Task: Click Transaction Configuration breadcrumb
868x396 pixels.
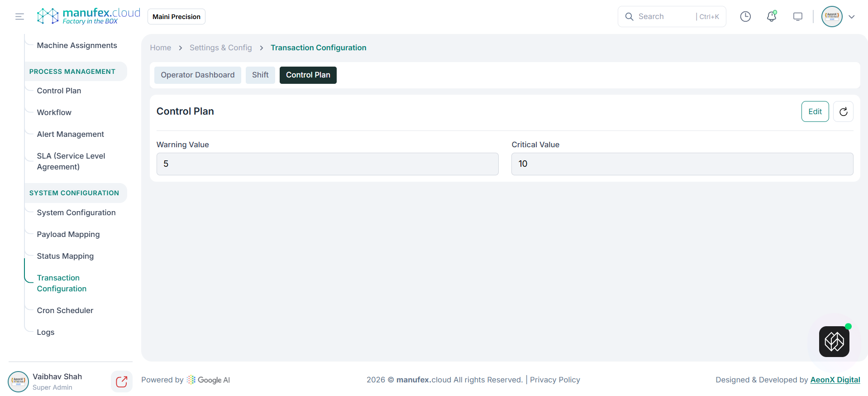Action: coord(319,48)
